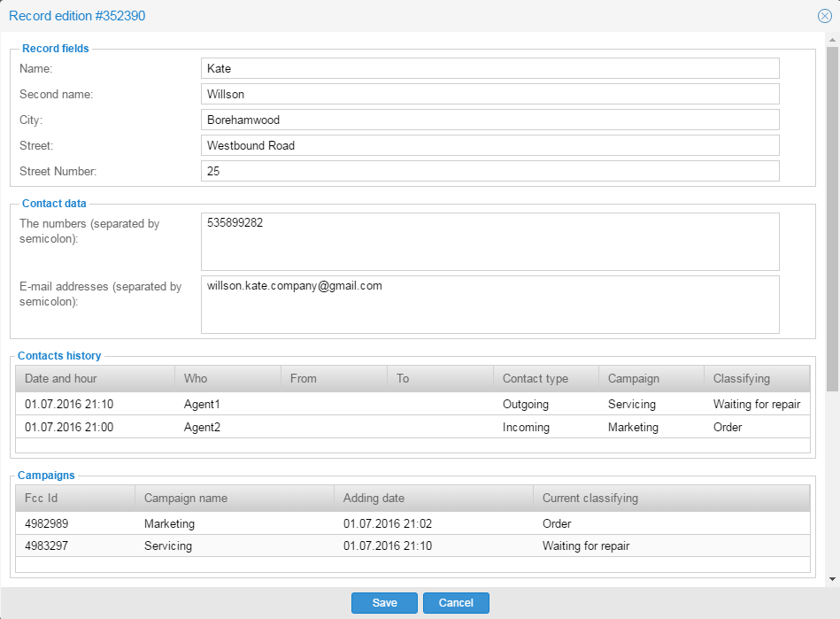The image size is (840, 619).
Task: Sort by Date and hour column header
Action: tap(95, 378)
